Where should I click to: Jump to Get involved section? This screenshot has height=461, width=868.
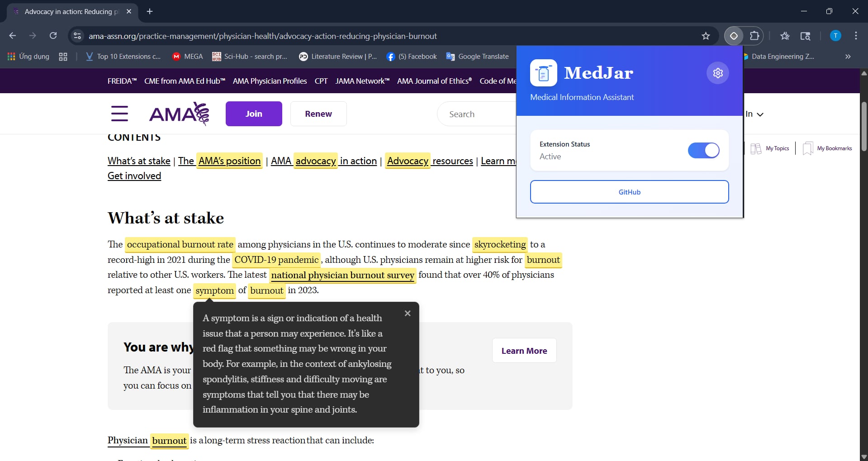[x=134, y=176]
